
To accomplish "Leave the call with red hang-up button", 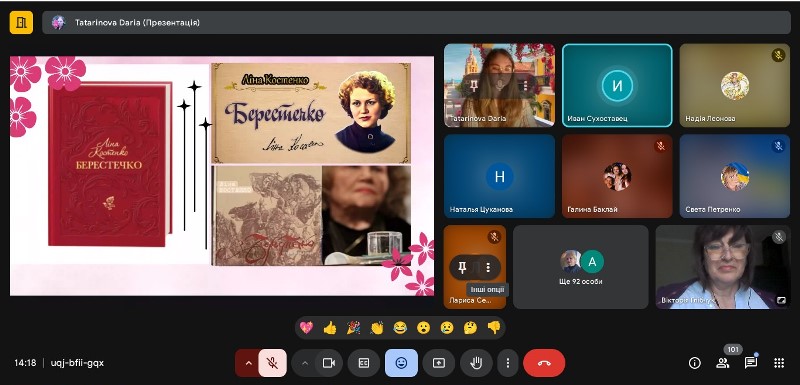I will (544, 363).
